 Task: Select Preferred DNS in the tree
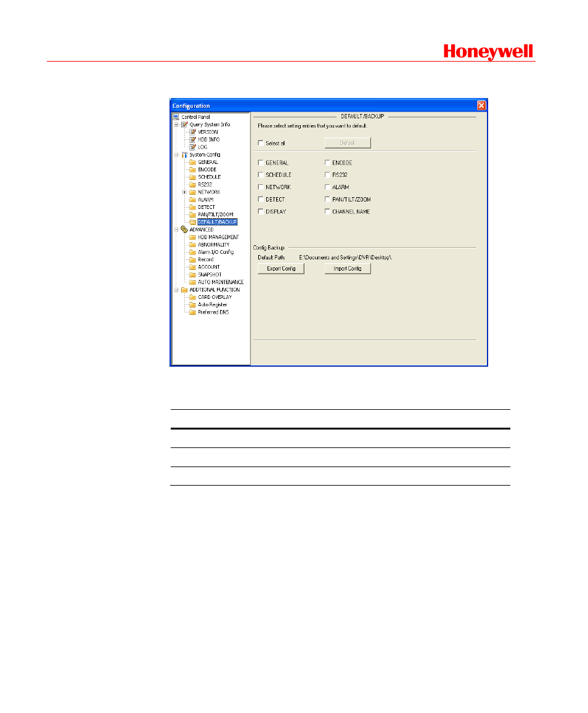point(213,312)
